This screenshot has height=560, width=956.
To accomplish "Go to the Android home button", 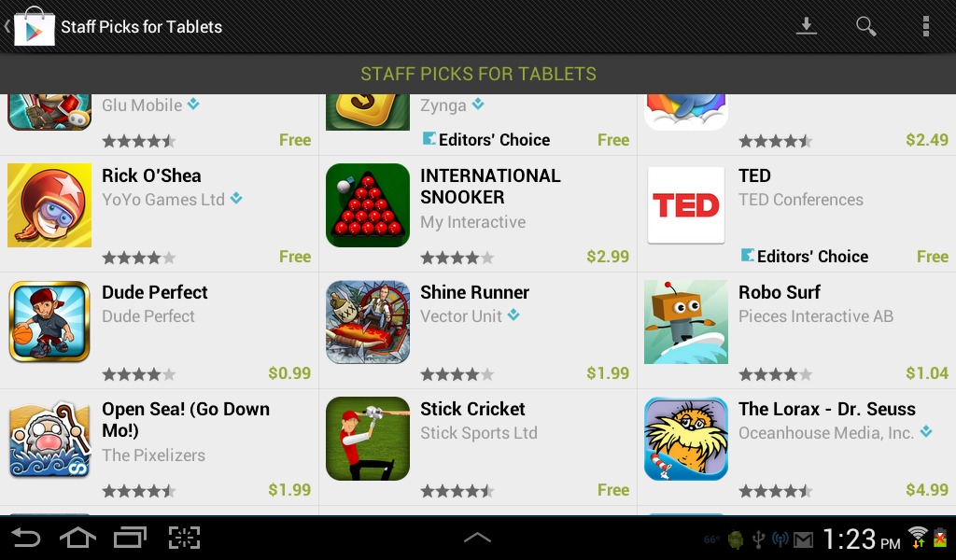I will [x=77, y=538].
